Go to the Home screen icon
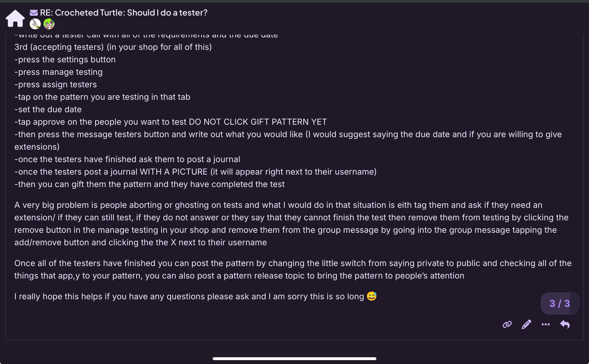 click(x=15, y=18)
